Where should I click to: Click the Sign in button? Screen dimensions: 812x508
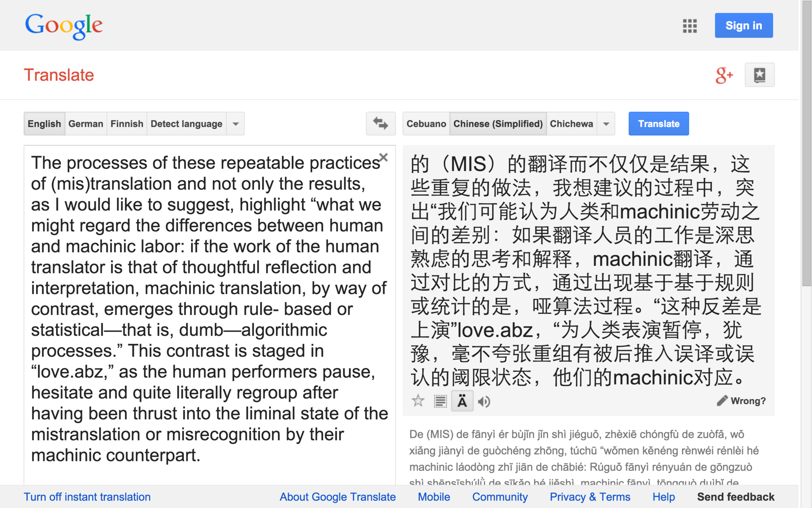[x=743, y=26]
